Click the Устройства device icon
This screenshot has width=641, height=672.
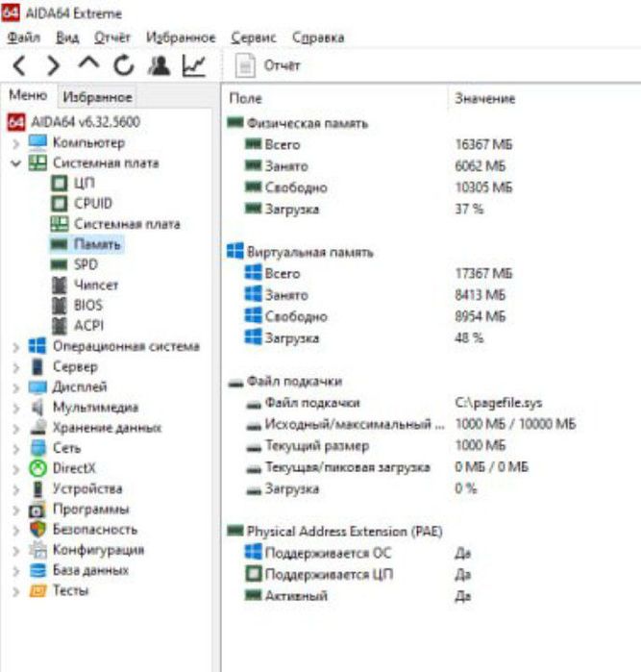pos(37,489)
